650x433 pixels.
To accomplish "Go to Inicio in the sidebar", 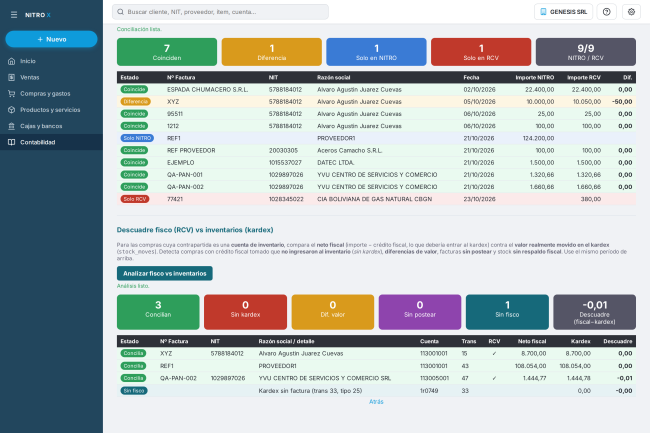I will click(x=51, y=61).
